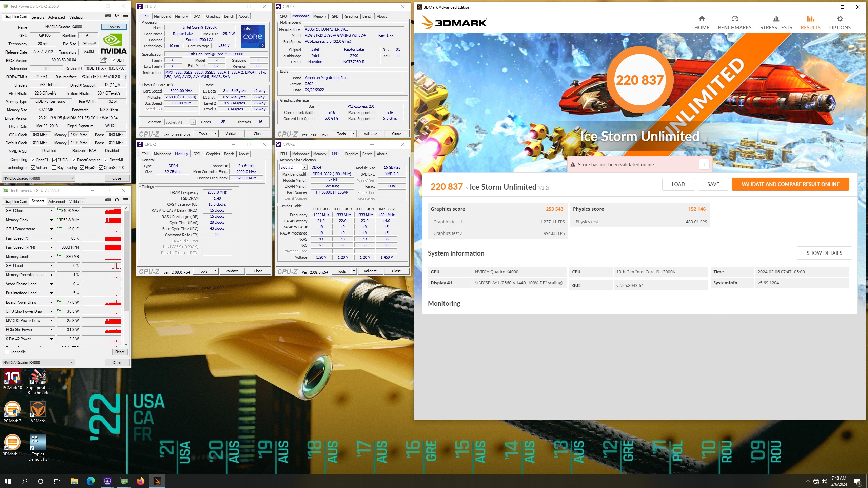This screenshot has width=868, height=488.
Task: Open Firefox from the taskbar
Action: click(x=140, y=481)
